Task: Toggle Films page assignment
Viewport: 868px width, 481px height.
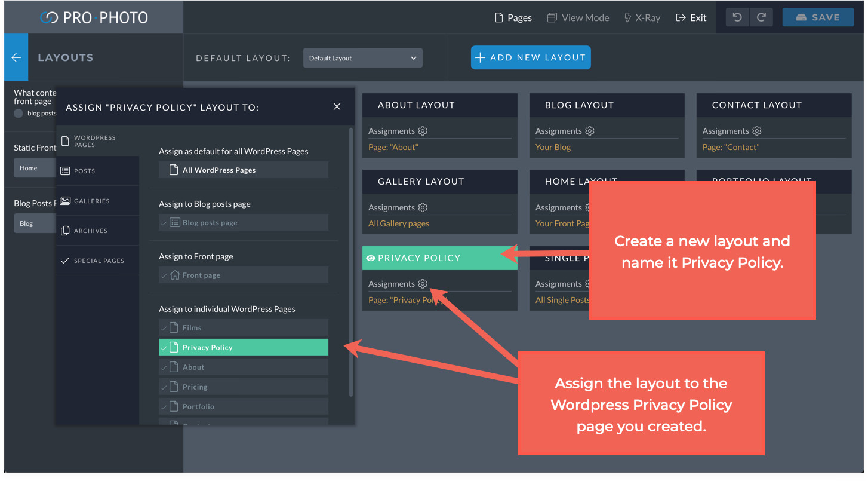Action: click(244, 327)
